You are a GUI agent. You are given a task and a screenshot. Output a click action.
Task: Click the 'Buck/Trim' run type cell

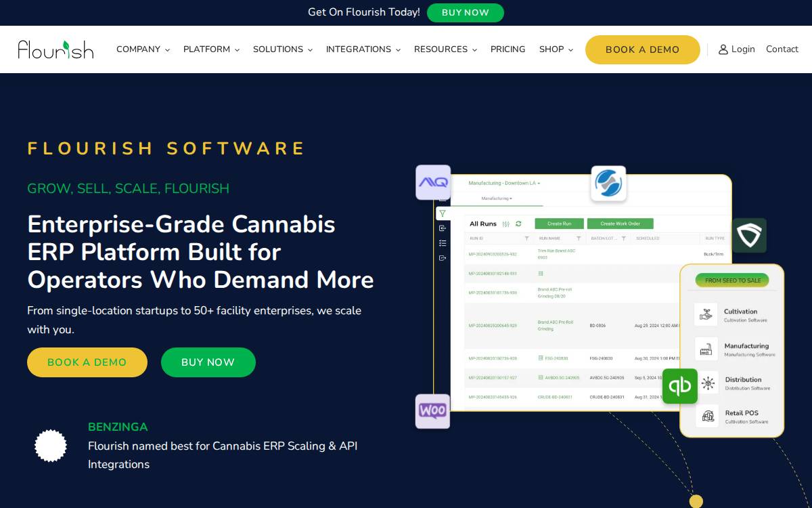[714, 254]
